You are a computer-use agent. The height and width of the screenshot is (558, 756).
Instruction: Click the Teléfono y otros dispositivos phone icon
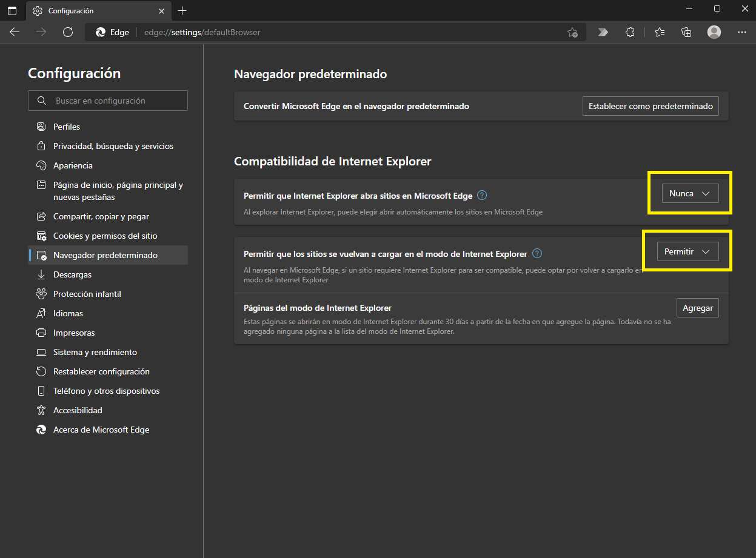tap(41, 391)
